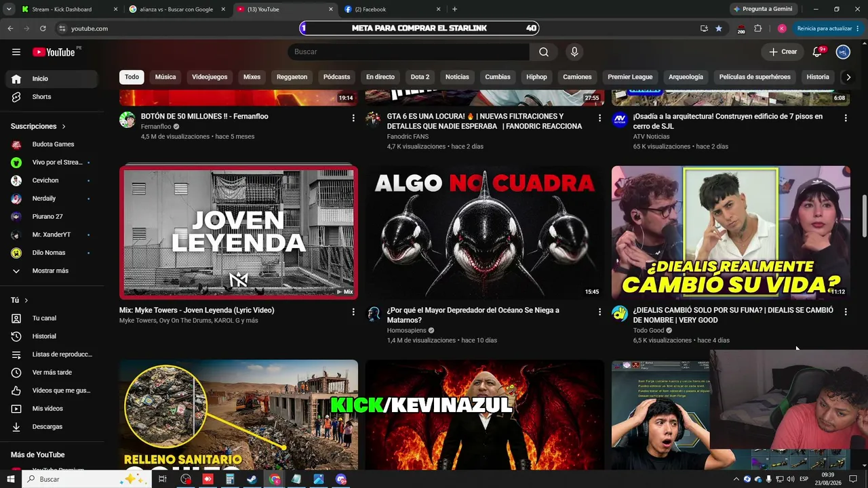This screenshot has width=868, height=488.
Task: Open the YouTube account avatar menu
Action: [x=843, y=52]
